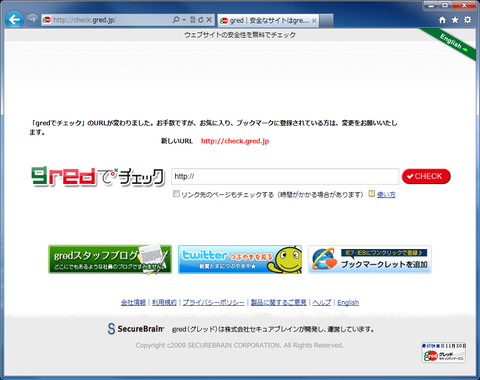Open the 製品に関するご意見 footer link
This screenshot has height=380, width=480.
(279, 302)
